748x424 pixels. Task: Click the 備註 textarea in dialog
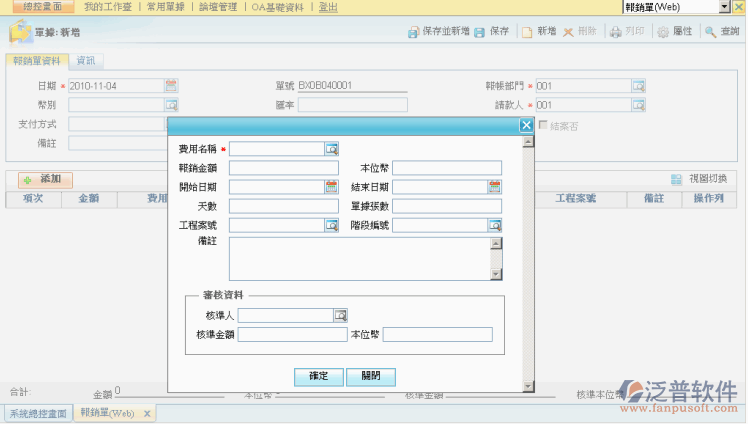click(x=360, y=259)
